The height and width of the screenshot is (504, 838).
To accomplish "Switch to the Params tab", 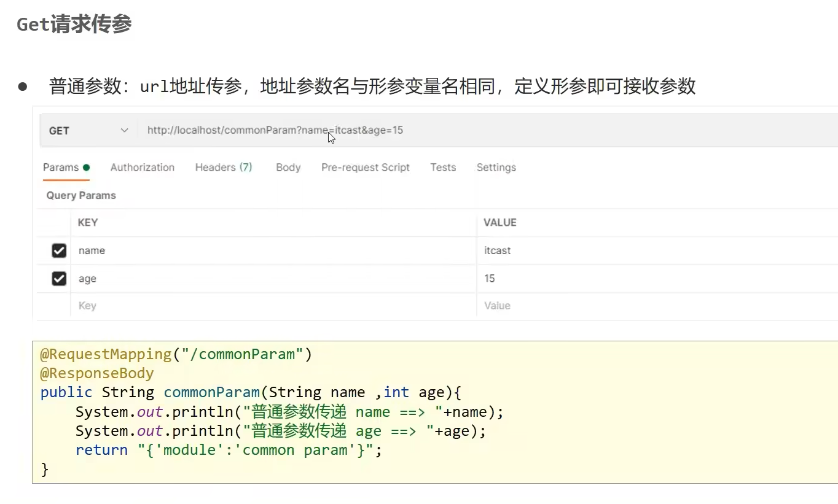I will (x=61, y=167).
